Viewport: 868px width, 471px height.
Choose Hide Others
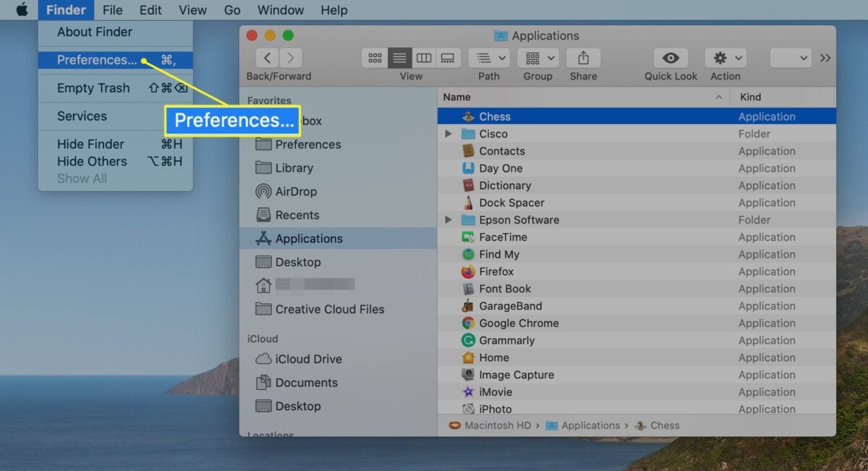pos(116,161)
